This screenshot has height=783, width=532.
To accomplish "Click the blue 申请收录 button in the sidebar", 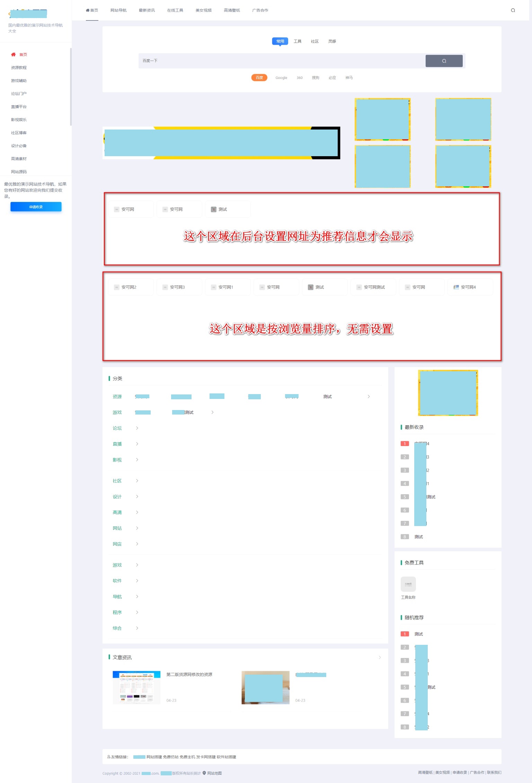I will tap(36, 207).
